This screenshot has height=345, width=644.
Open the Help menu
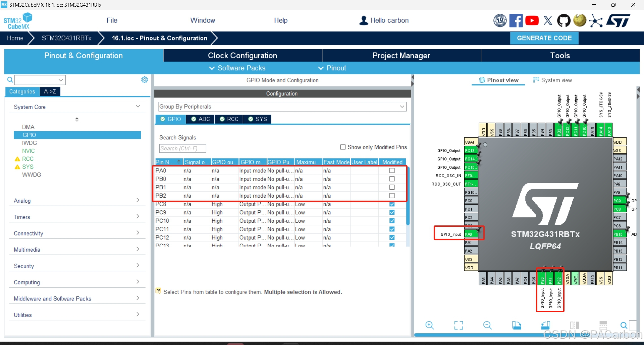coord(281,20)
